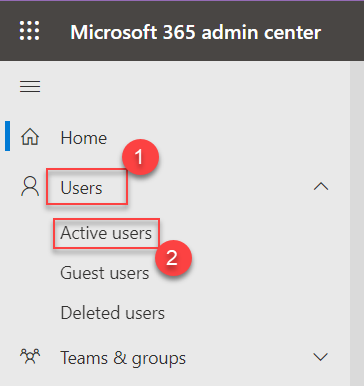The width and height of the screenshot is (364, 386).
Task: Open the Deleted users page
Action: click(x=113, y=313)
